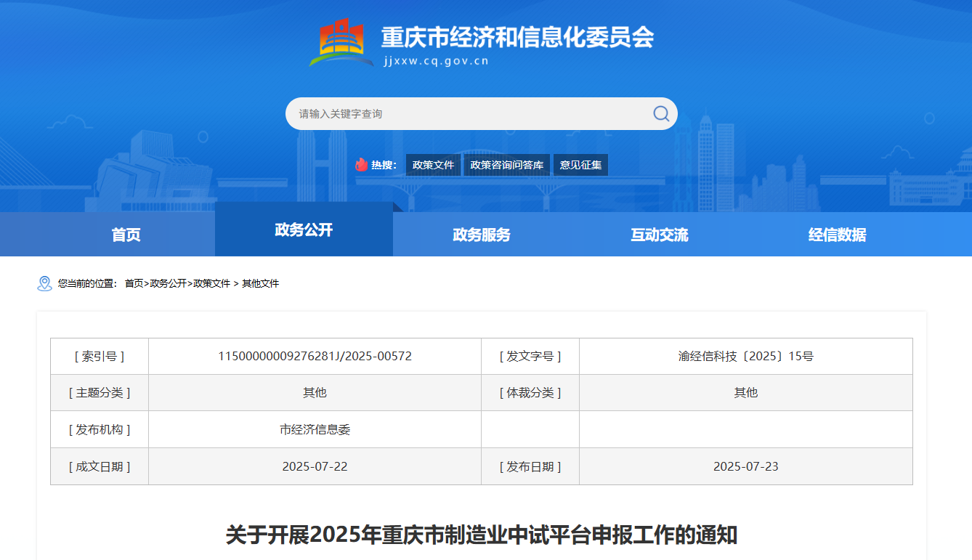Select document number 渝经信科技〔2025〕15号
Screen dimensions: 972x560
coord(746,356)
